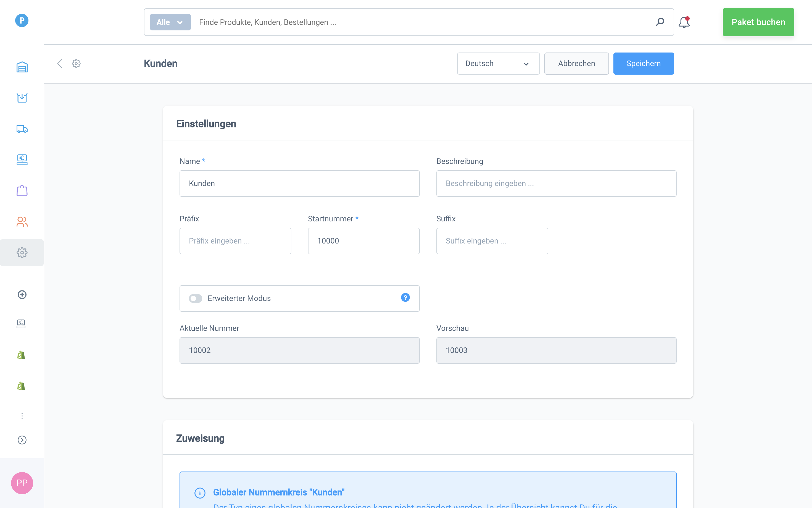
Task: Click the search magnifier icon
Action: pyautogui.click(x=660, y=22)
